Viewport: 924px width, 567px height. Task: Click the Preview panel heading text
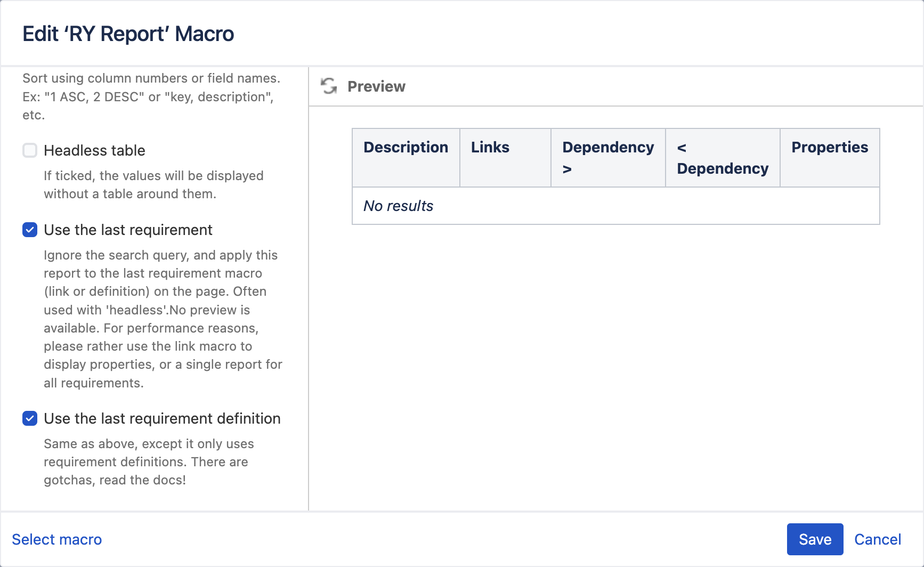click(376, 86)
